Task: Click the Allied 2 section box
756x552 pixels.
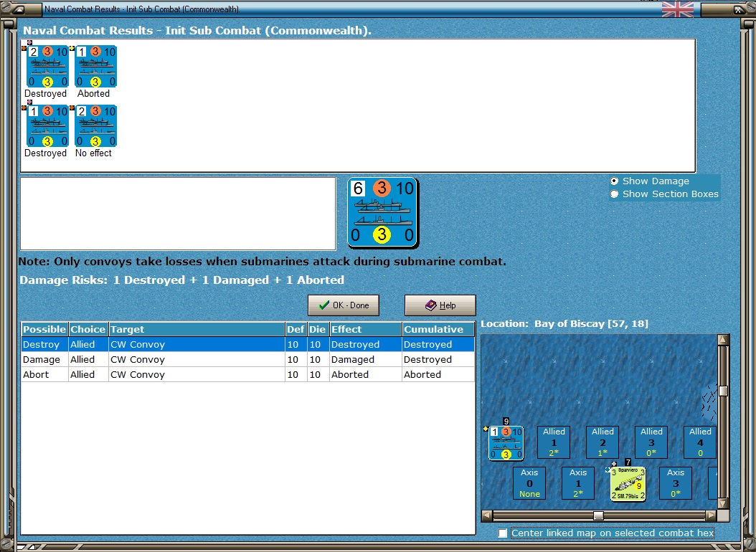Action: 603,442
